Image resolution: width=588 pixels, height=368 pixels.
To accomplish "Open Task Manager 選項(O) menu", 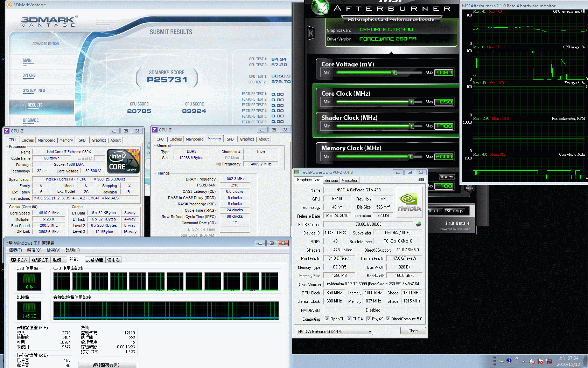I will coord(34,250).
